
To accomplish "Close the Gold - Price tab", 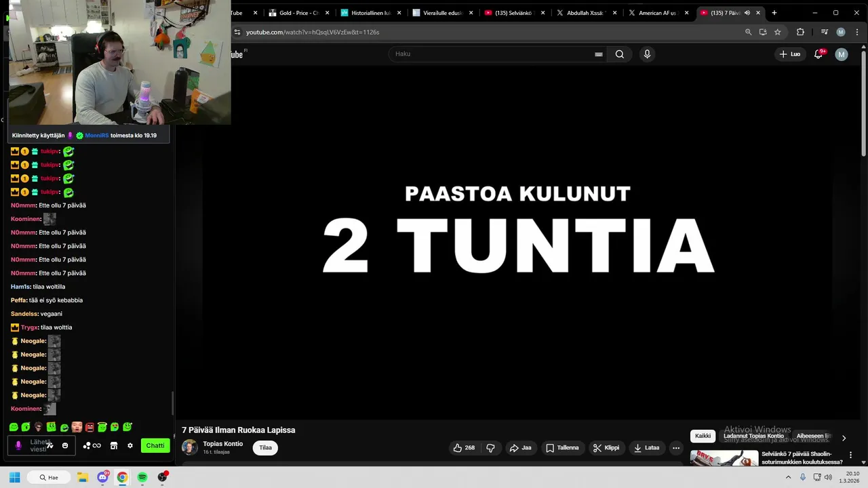I will point(328,13).
